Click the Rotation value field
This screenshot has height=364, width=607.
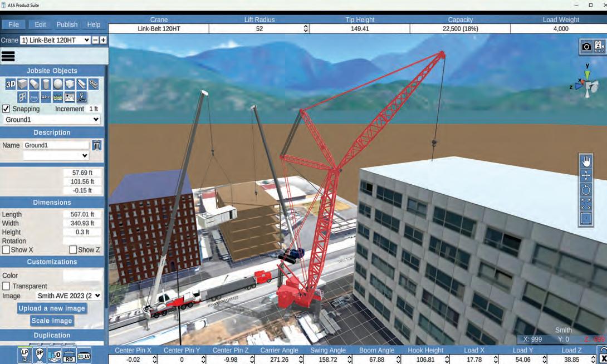(x=82, y=241)
